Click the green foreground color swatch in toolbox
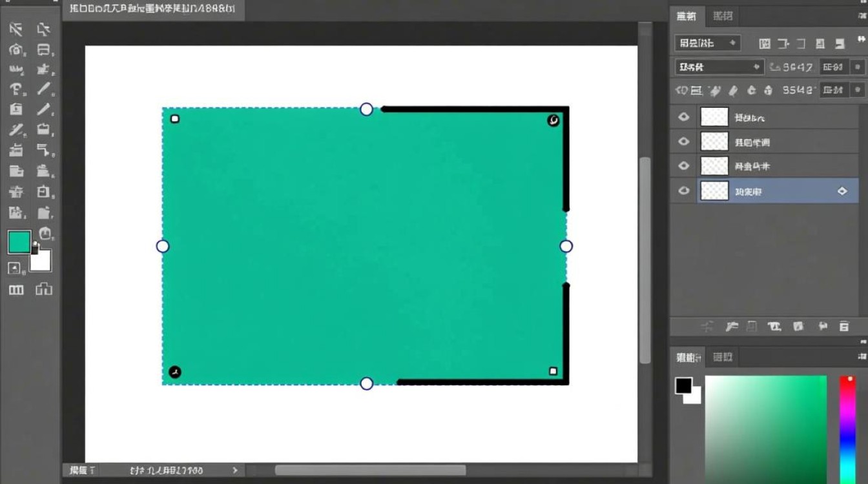 pyautogui.click(x=19, y=242)
